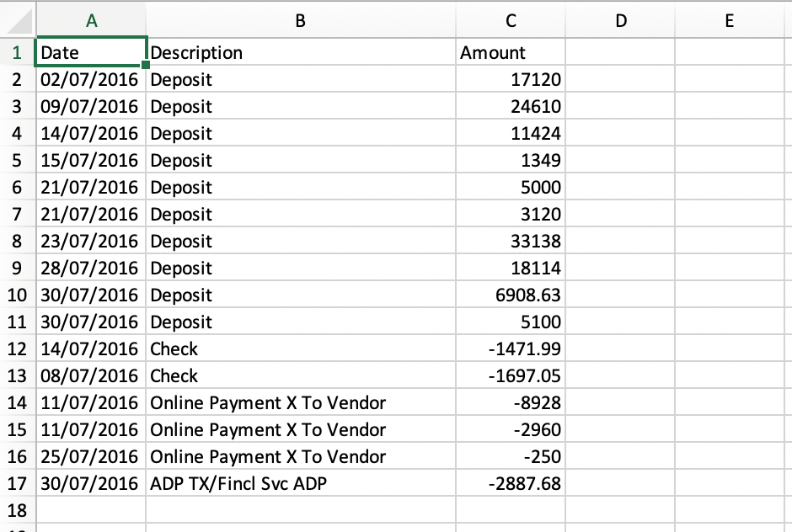The image size is (792, 532).
Task: Select row 18 header
Action: tap(17, 510)
